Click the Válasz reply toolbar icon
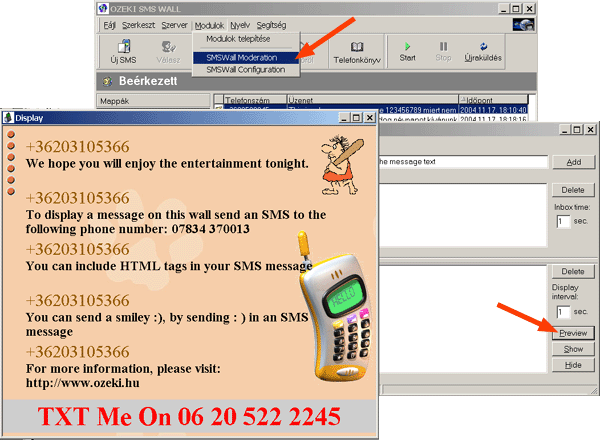 pyautogui.click(x=168, y=52)
